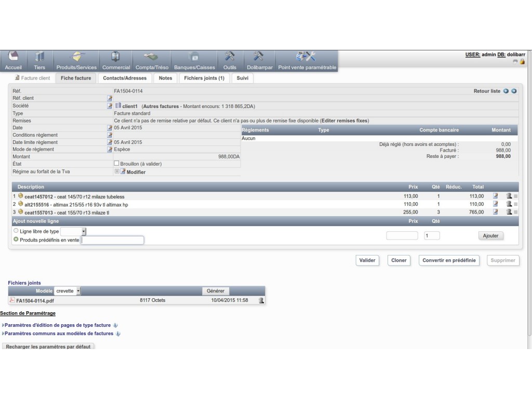This screenshot has width=532, height=399.
Task: Click the Modifier edit icon
Action: 123,171
